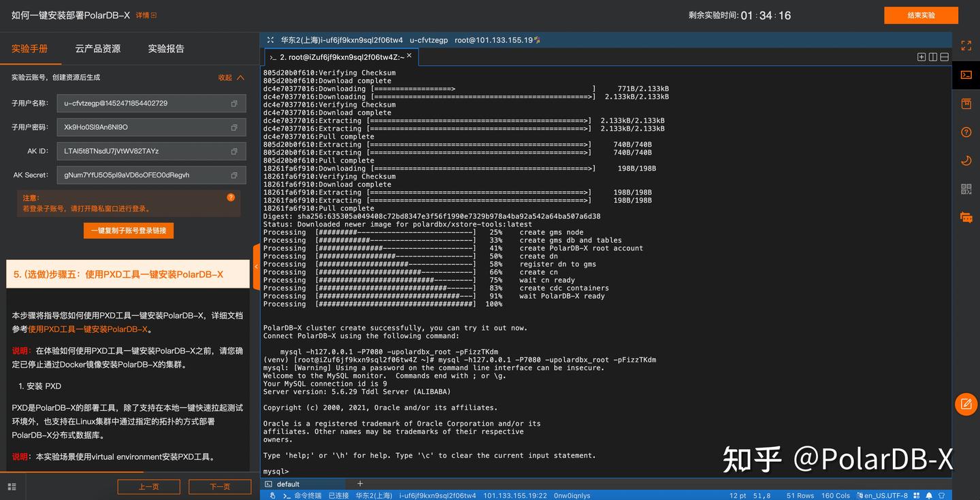Open the 详情 details link icon
This screenshot has height=500, width=980.
click(154, 15)
